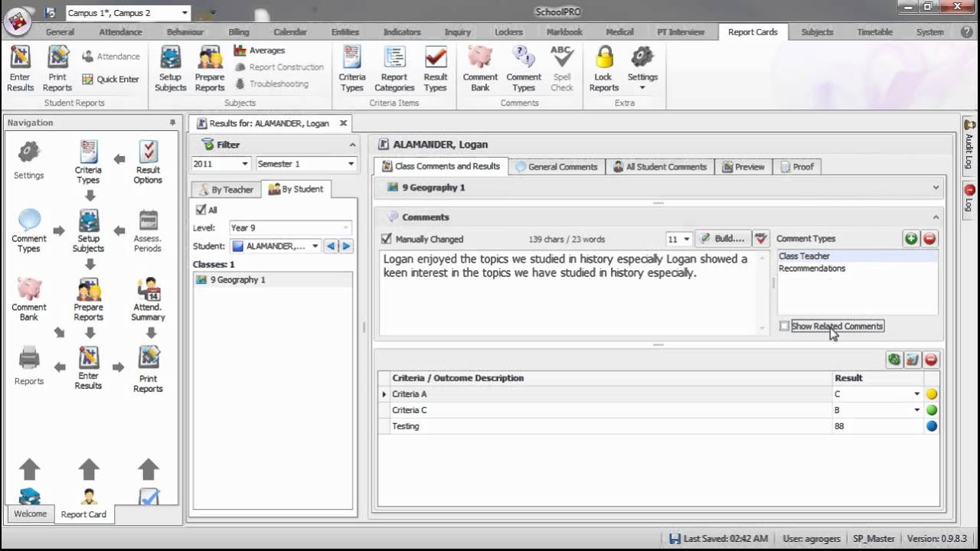This screenshot has height=551, width=980.
Task: Add a comment type with green plus
Action: [x=911, y=239]
